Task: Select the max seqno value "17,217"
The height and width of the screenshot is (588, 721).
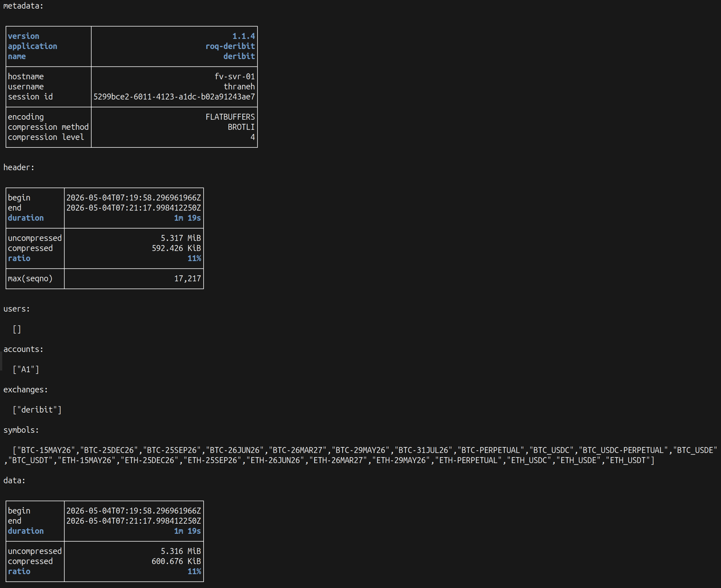Action: (188, 279)
